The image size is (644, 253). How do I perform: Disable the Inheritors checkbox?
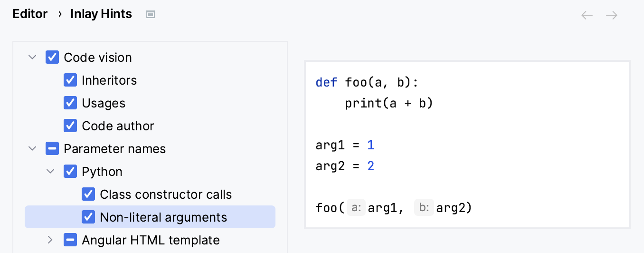pos(70,80)
